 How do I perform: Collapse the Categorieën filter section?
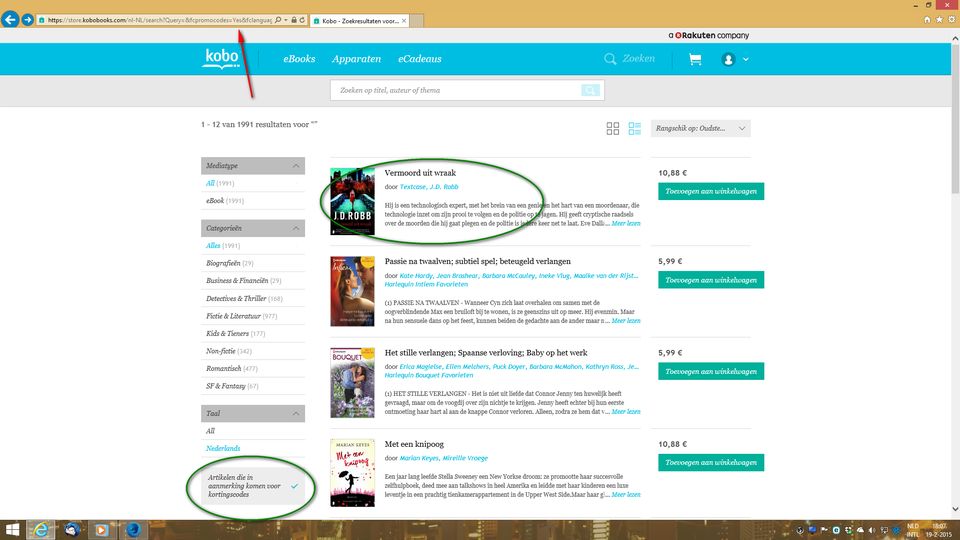coord(296,228)
